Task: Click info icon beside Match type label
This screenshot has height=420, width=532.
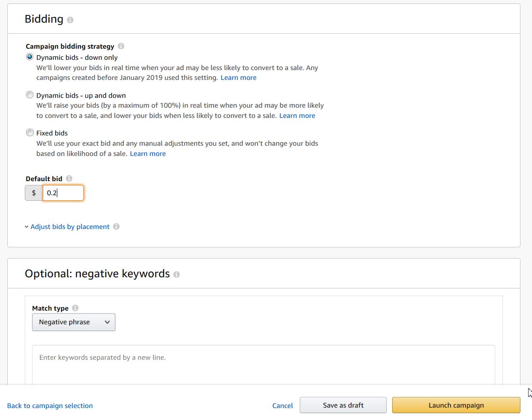Action: click(75, 308)
